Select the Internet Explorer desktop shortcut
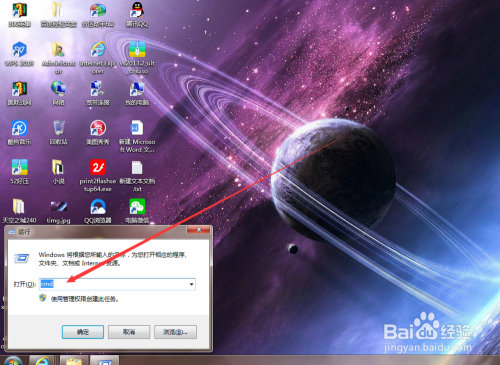Viewport: 500px width, 365px height. pos(98,57)
